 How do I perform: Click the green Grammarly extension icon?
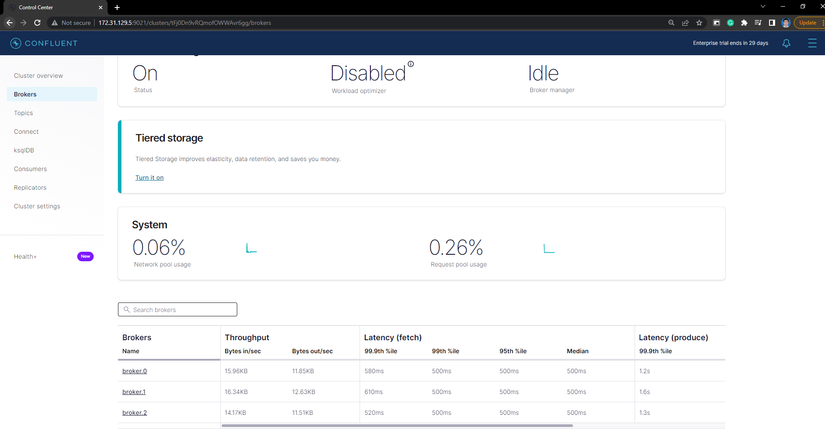pos(730,23)
